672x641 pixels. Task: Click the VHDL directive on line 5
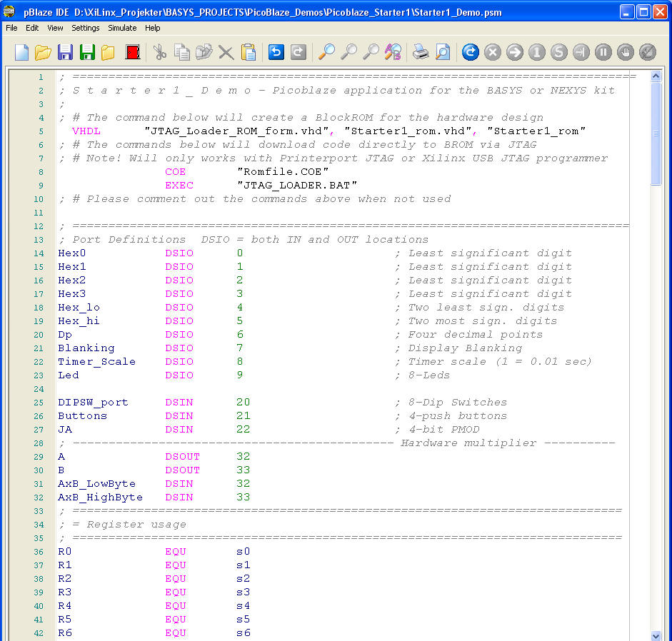[x=86, y=131]
